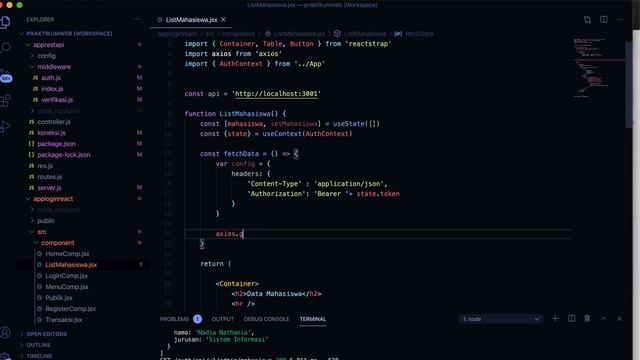Open verifikasi.js file

tap(57, 100)
